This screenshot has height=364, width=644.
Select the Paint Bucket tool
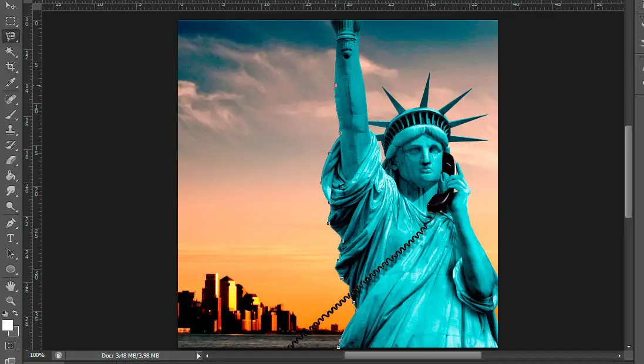(11, 176)
